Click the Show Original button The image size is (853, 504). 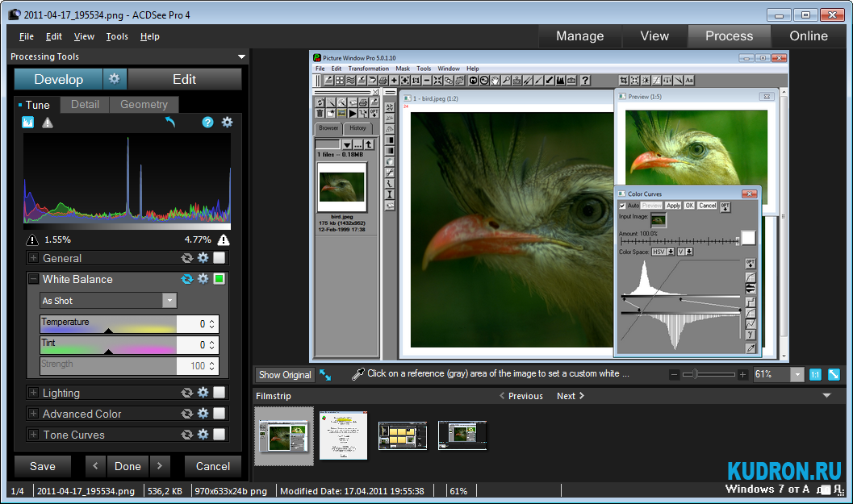pos(285,375)
